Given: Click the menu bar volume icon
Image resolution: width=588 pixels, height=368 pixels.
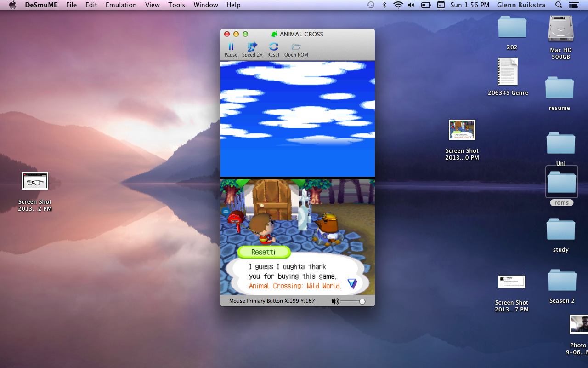Looking at the screenshot, I should pos(411,5).
